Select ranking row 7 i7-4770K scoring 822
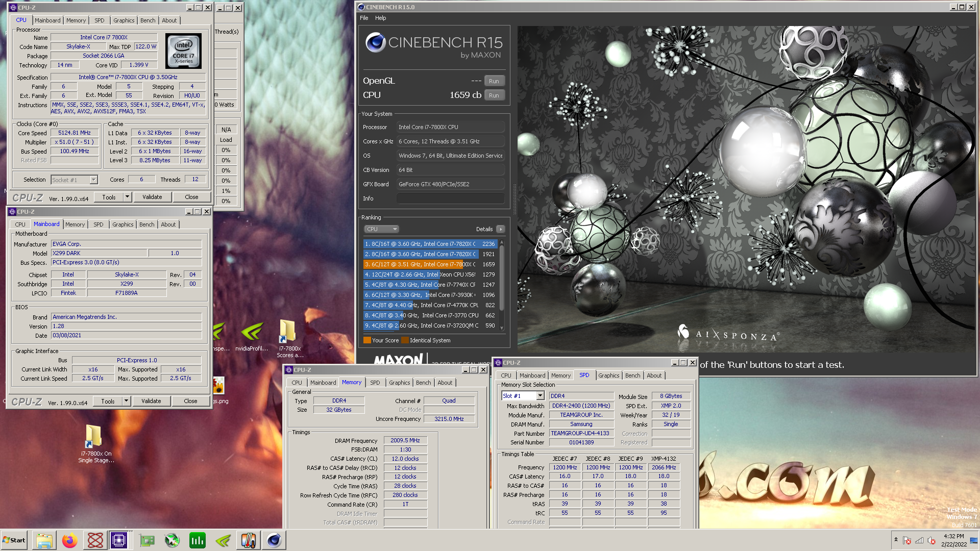 click(430, 305)
